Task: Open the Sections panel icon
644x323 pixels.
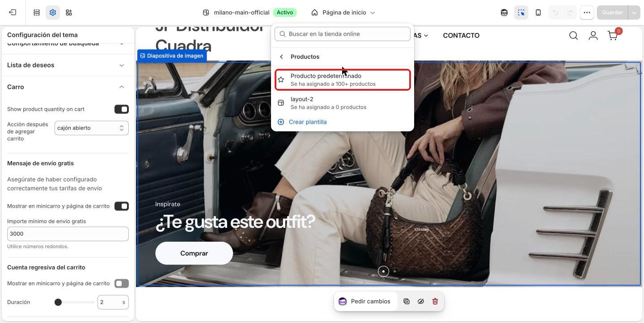Action: [37, 13]
